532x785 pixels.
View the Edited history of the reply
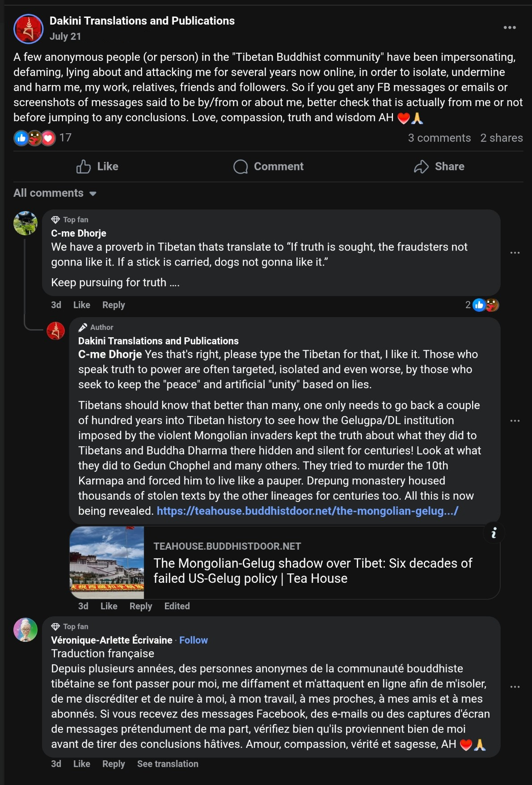177,606
